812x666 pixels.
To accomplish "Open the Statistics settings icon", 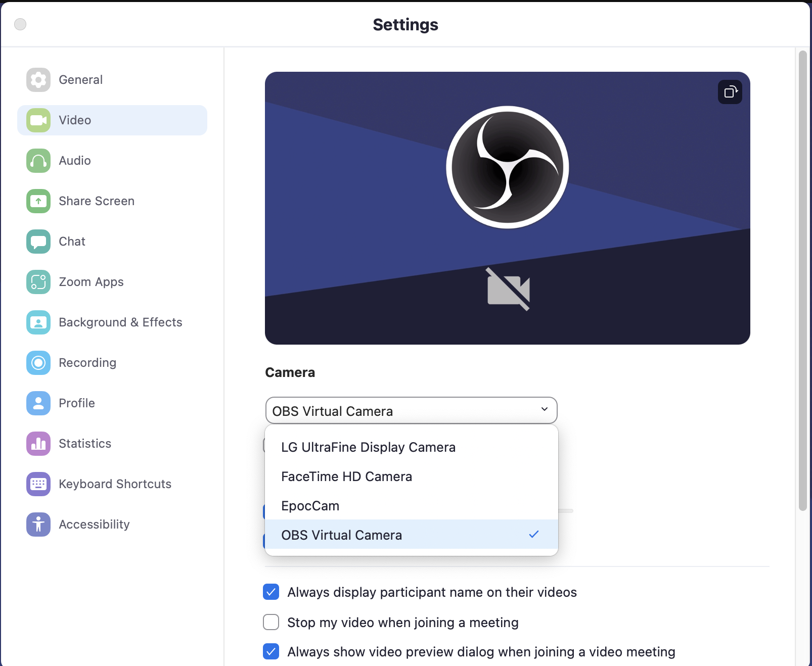I will pos(37,444).
